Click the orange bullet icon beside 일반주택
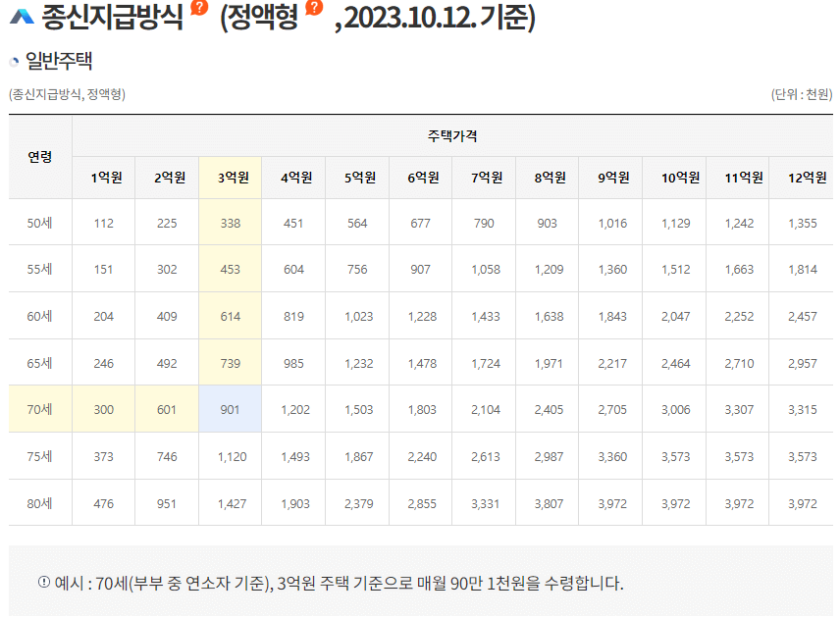This screenshot has width=840, height=618. (x=16, y=62)
